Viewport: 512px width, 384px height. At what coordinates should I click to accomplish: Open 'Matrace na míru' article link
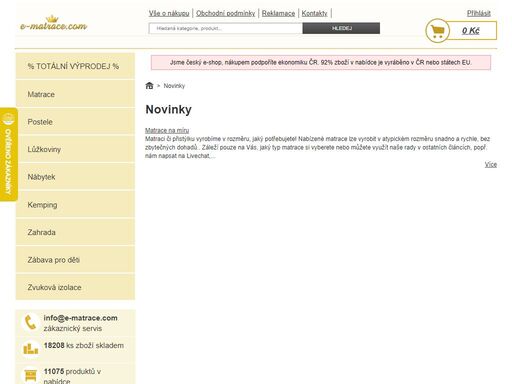167,130
